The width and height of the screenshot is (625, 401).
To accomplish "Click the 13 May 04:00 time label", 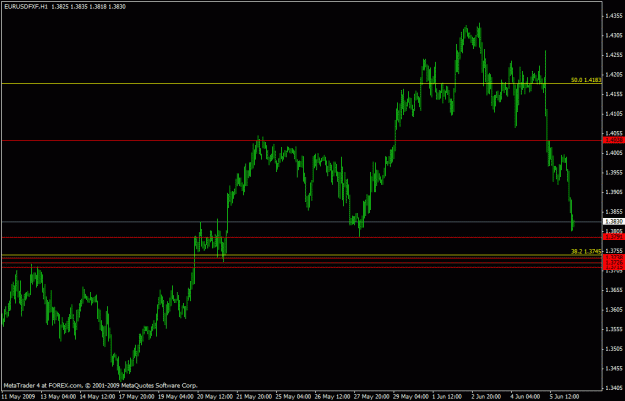I will 58,397.
